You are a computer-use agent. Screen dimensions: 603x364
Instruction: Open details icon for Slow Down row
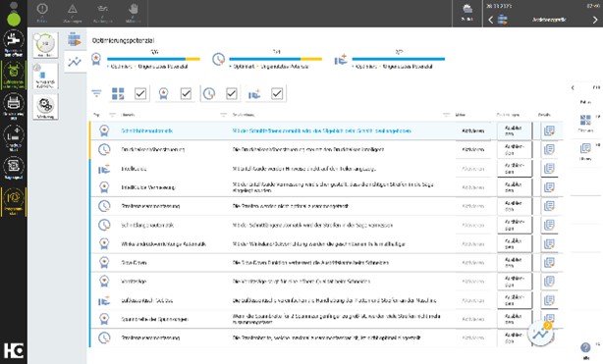pos(549,263)
